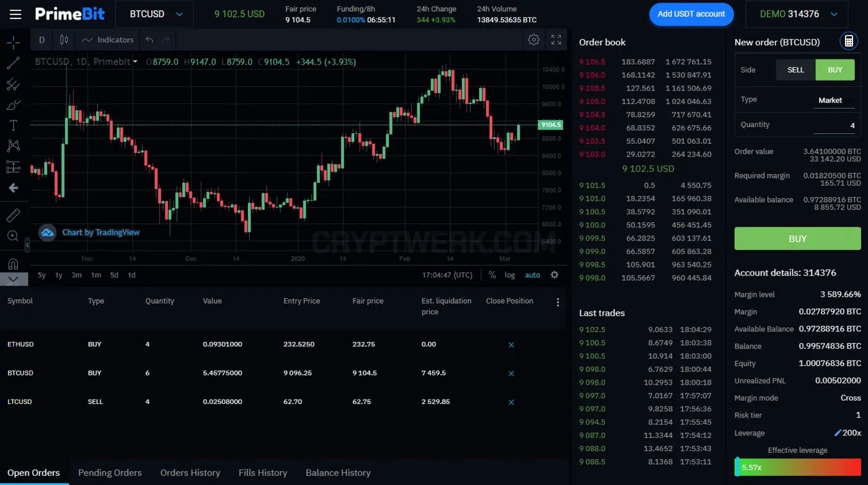Click the Est. liquidation price column header
This screenshot has width=868, height=485.
click(x=446, y=307)
